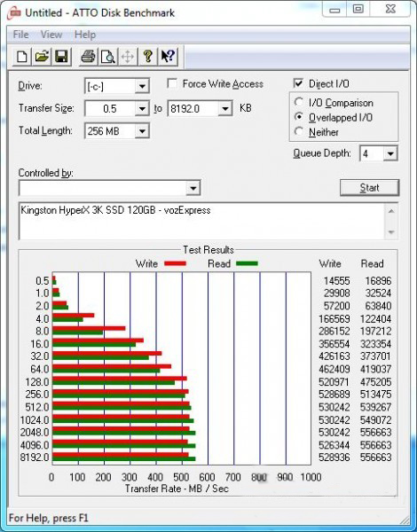Screen dimensions: 417x532
Task: Open the File menu
Action: pyautogui.click(x=20, y=35)
